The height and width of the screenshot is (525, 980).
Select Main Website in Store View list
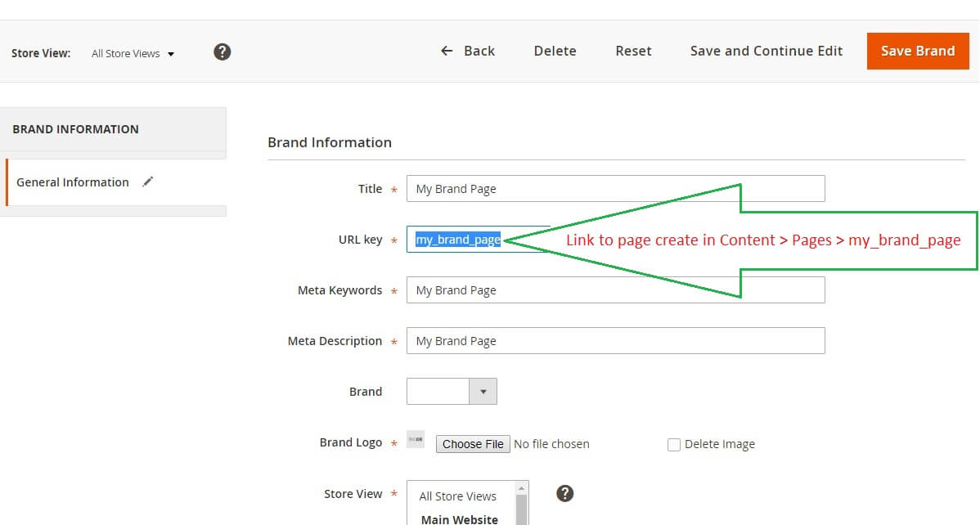(x=459, y=518)
